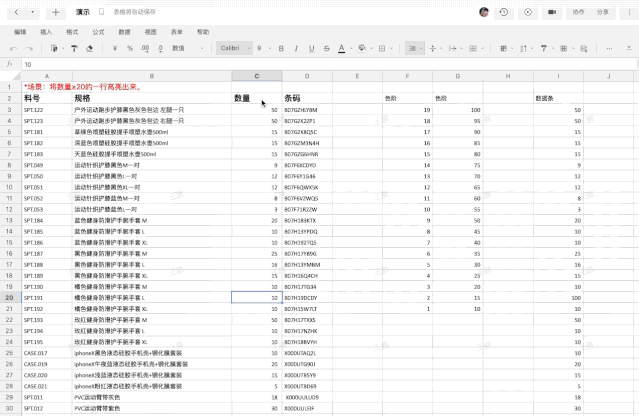Open the font size 9 dropdown
Viewport: 639px width, 416px height.
pos(264,48)
